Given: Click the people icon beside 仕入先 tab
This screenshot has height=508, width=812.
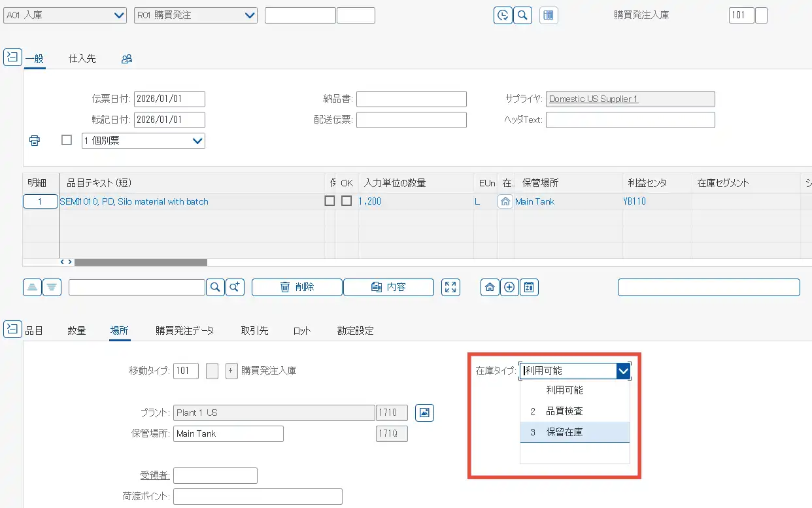Looking at the screenshot, I should 127,59.
